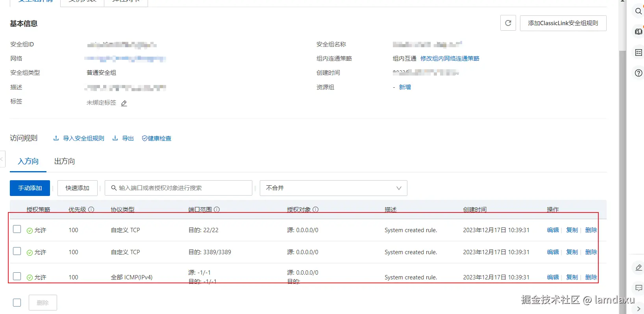Click the 手动添加 button
This screenshot has height=314, width=644.
pyautogui.click(x=30, y=188)
